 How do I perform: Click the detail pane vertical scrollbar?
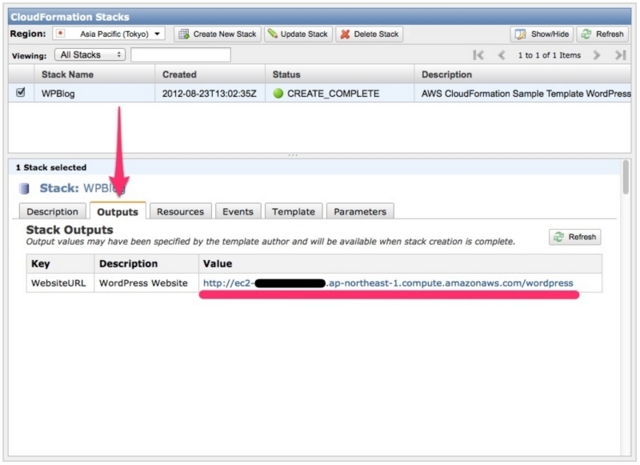(626, 177)
